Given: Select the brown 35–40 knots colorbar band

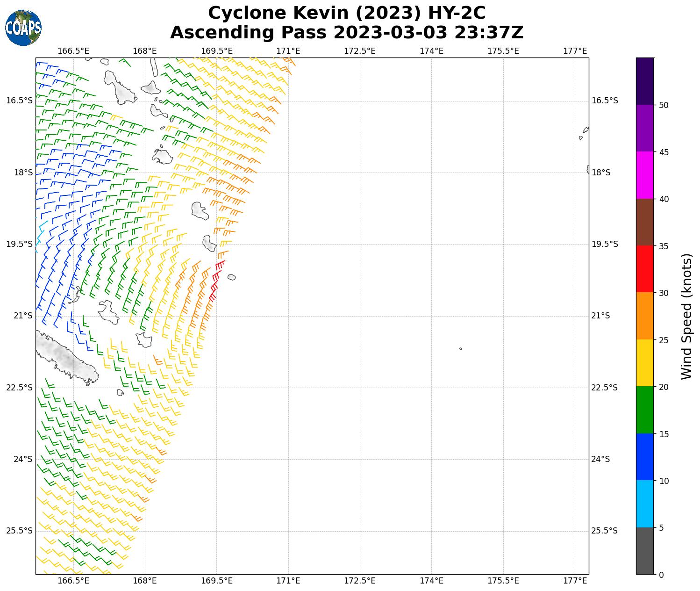Looking at the screenshot, I should coord(644,222).
